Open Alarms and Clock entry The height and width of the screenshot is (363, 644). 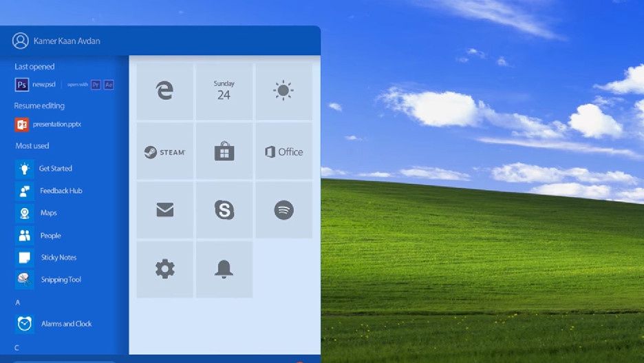click(66, 324)
